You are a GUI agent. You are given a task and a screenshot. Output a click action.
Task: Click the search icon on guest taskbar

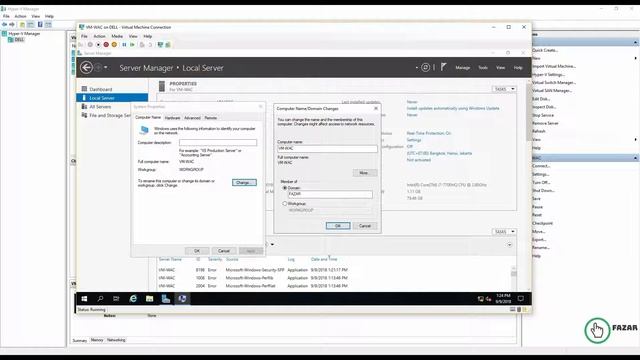pos(100,299)
